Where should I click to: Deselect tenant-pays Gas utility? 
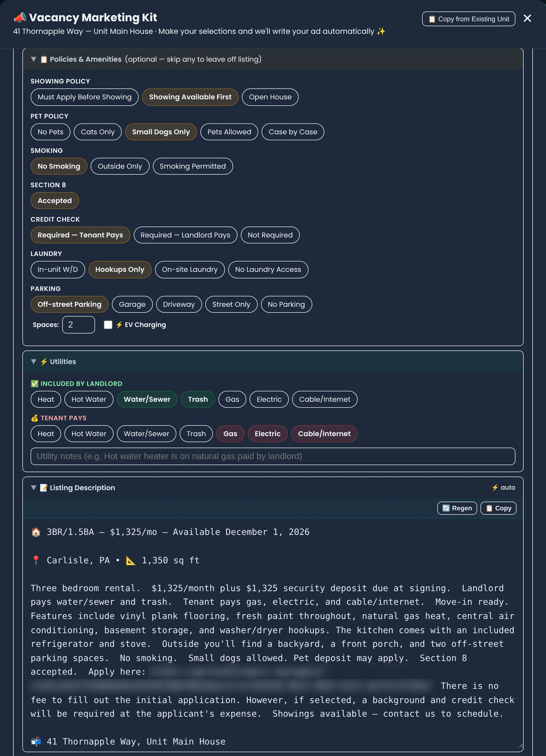point(230,434)
